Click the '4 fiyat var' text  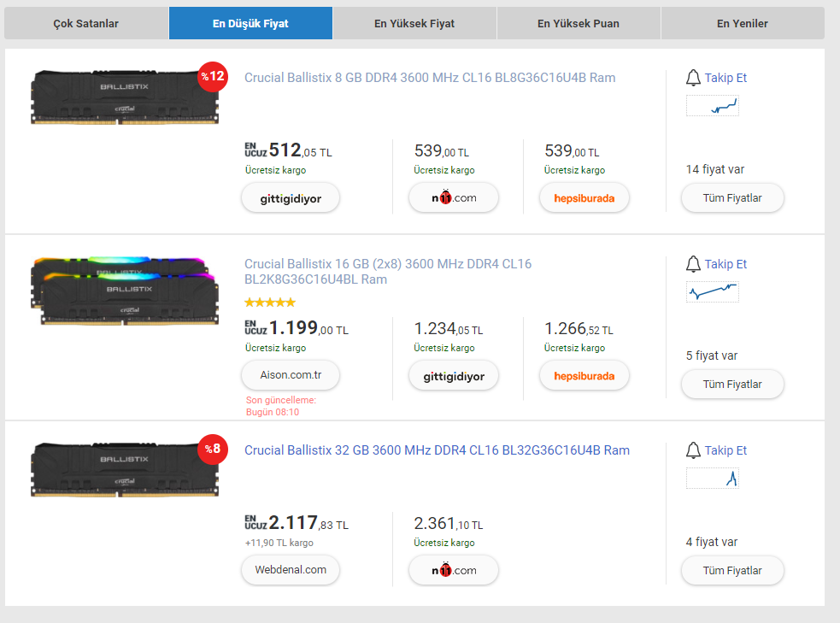click(x=712, y=543)
